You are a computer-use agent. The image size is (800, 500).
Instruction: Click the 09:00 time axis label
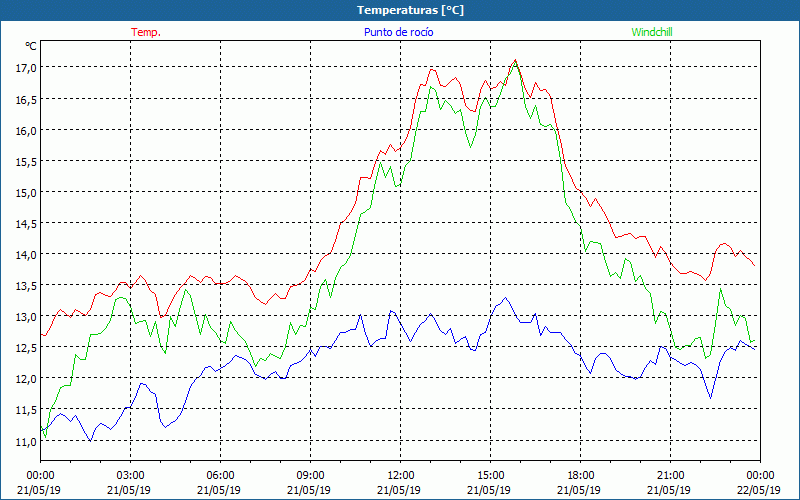(310, 476)
